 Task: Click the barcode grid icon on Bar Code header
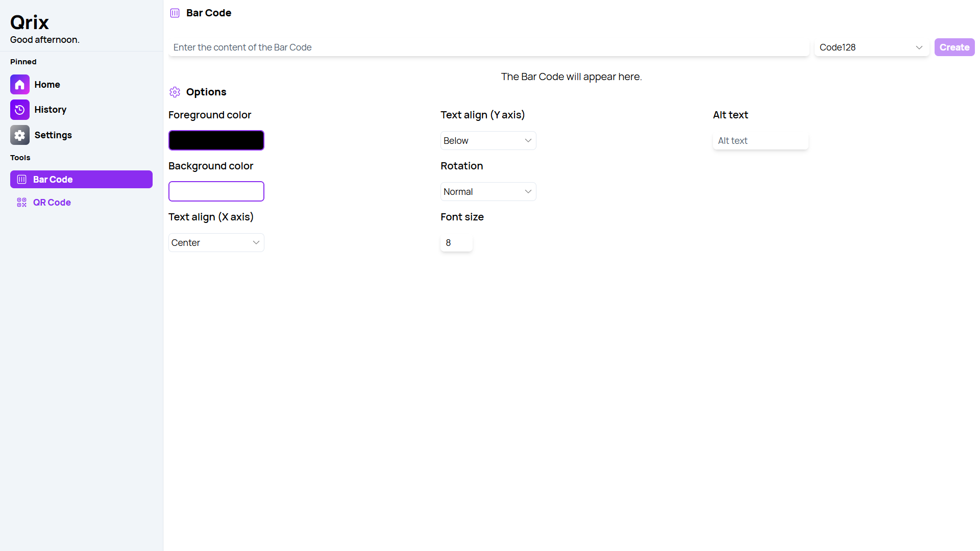(x=175, y=12)
